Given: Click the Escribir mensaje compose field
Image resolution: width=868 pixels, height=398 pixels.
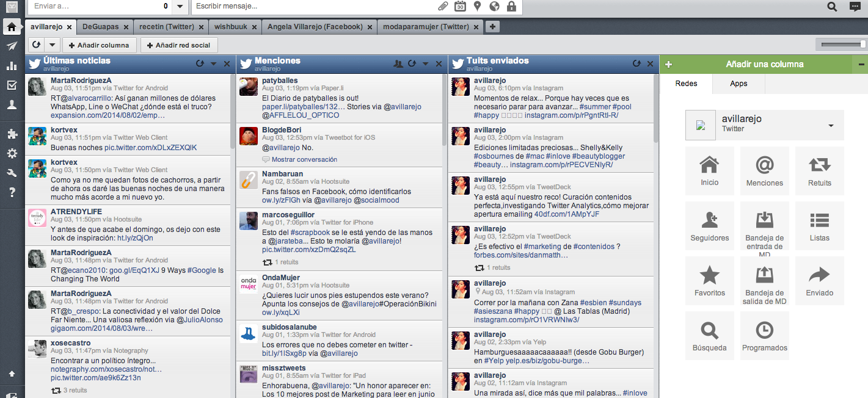Looking at the screenshot, I should pos(314,7).
